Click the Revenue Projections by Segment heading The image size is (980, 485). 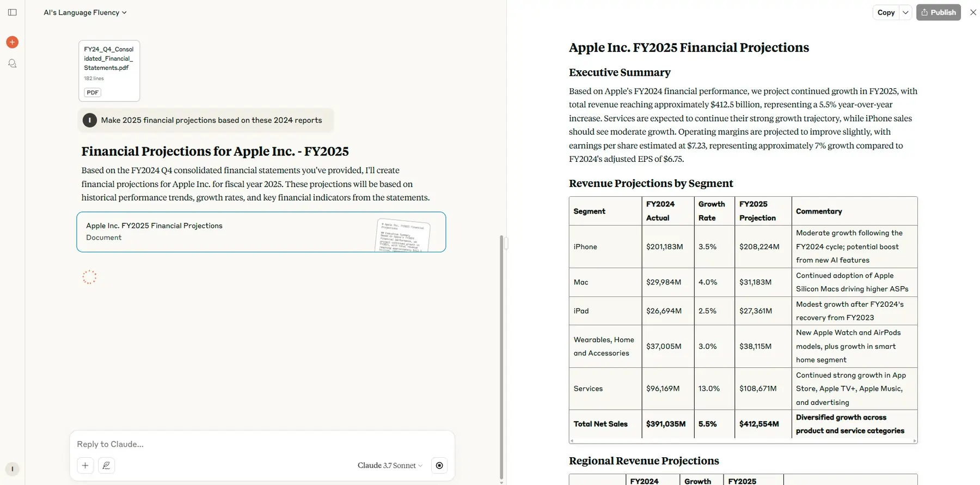651,183
